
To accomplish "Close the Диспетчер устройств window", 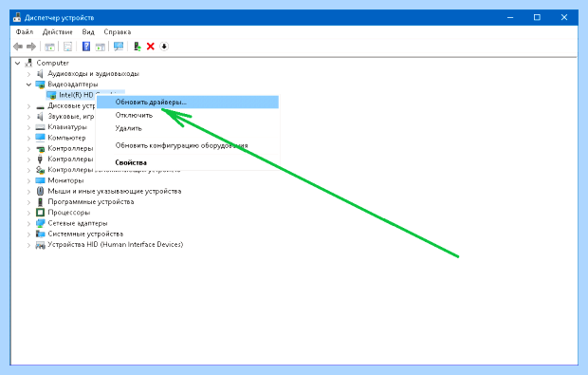I will (564, 17).
